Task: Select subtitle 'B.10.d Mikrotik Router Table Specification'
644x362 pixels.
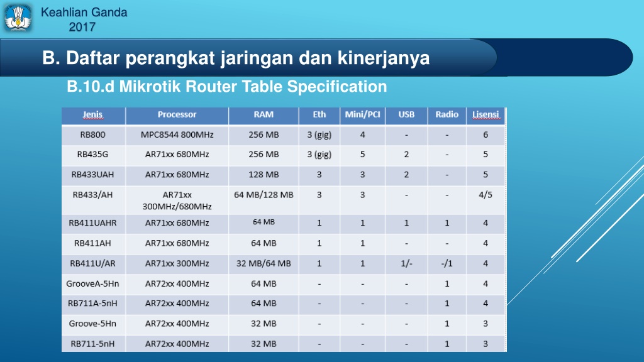Action: 226,87
